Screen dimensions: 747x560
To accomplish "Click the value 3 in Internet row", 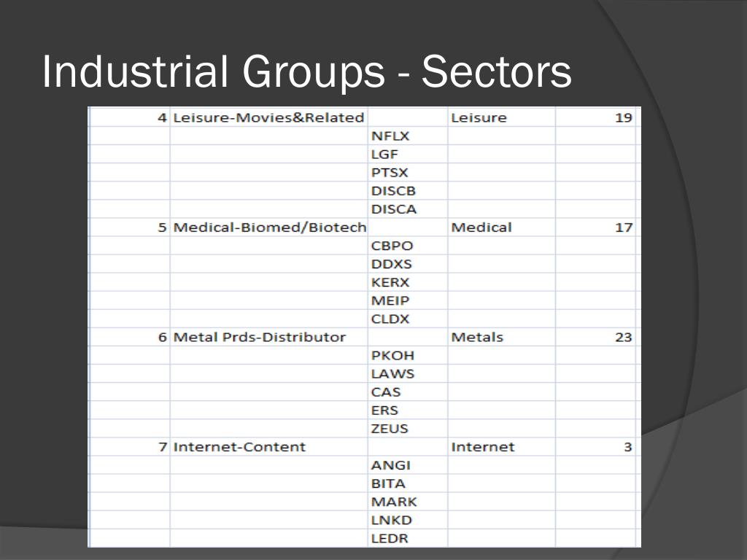I will pos(595,447).
